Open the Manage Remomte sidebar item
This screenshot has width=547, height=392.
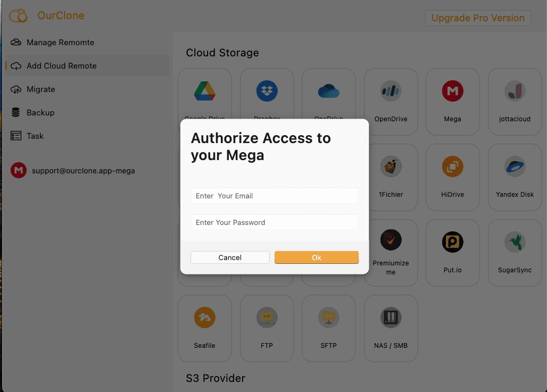87,42
